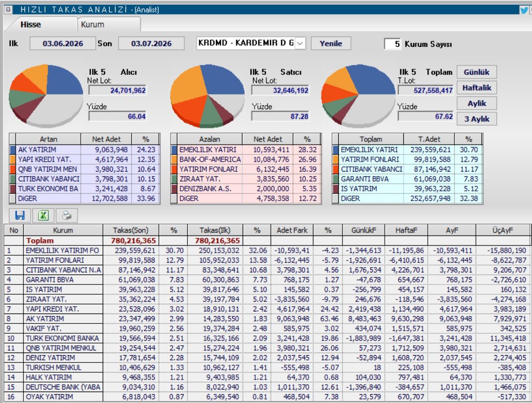This screenshot has width=532, height=403.
Task: Click DiGER value 252,657,948 in Toplam
Action: [x=430, y=199]
